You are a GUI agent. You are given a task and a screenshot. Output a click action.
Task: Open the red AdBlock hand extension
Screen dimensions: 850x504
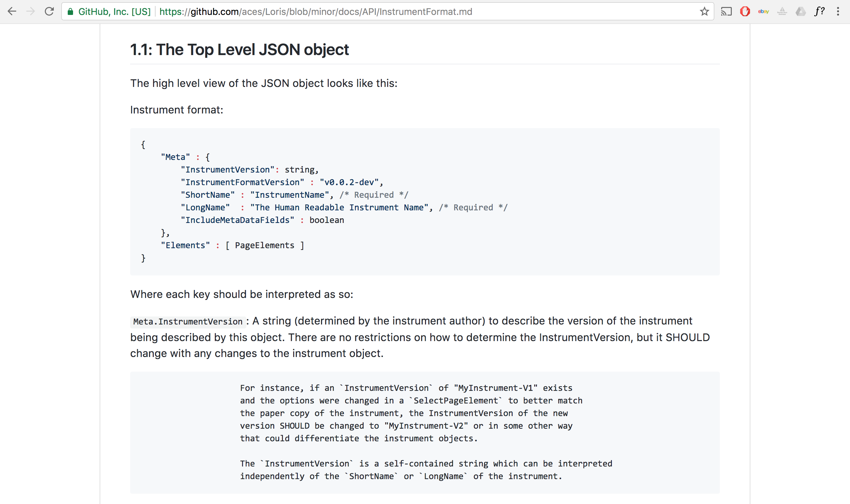pos(745,12)
